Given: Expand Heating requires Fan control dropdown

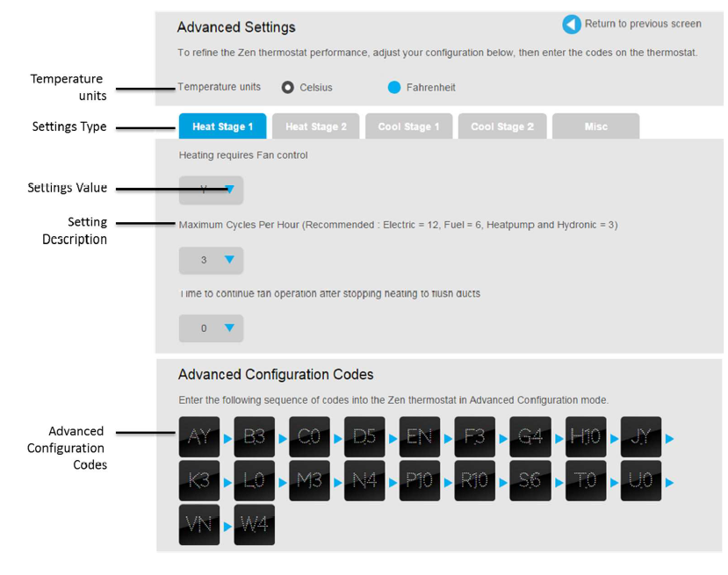Looking at the screenshot, I should pos(211,190).
